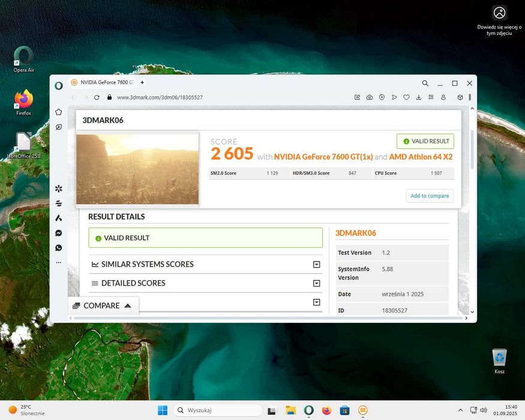This screenshot has height=420, width=525.
Task: Click scroll down arrow of page
Action: 472,312
